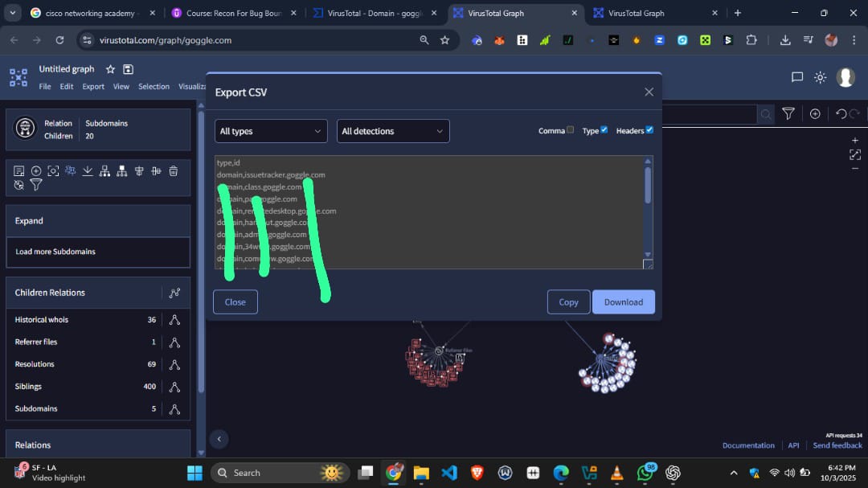Image resolution: width=868 pixels, height=488 pixels.
Task: Show hidden system tray icons chevron
Action: click(x=734, y=473)
